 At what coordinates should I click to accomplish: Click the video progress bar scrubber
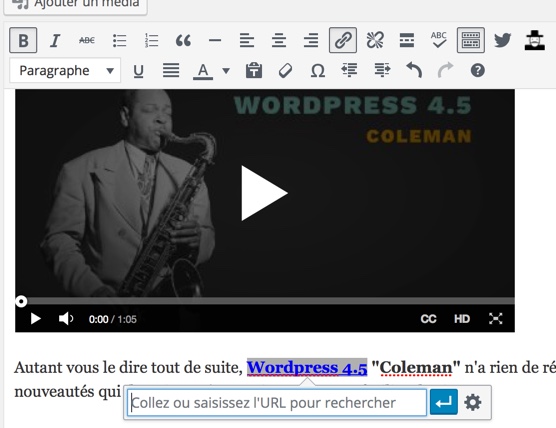pyautogui.click(x=21, y=301)
